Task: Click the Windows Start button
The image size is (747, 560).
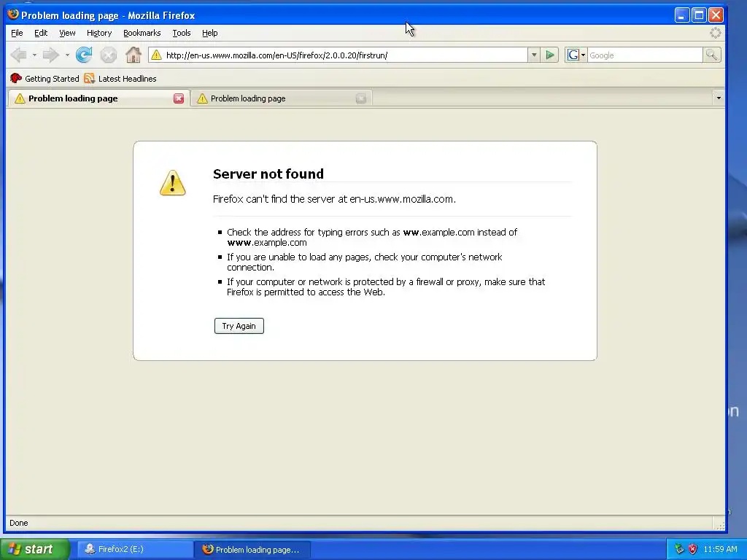Action: click(x=35, y=549)
